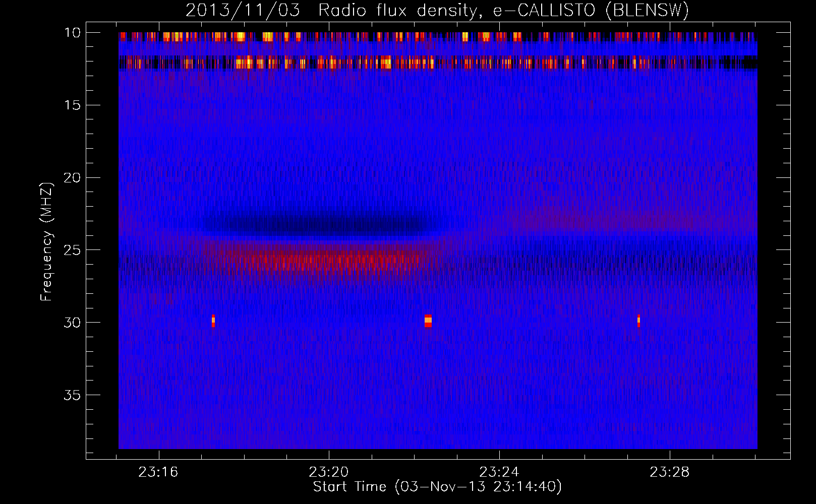Click the 30 MHz red marker nearest 23:16
The height and width of the screenshot is (504, 816).
coord(213,321)
